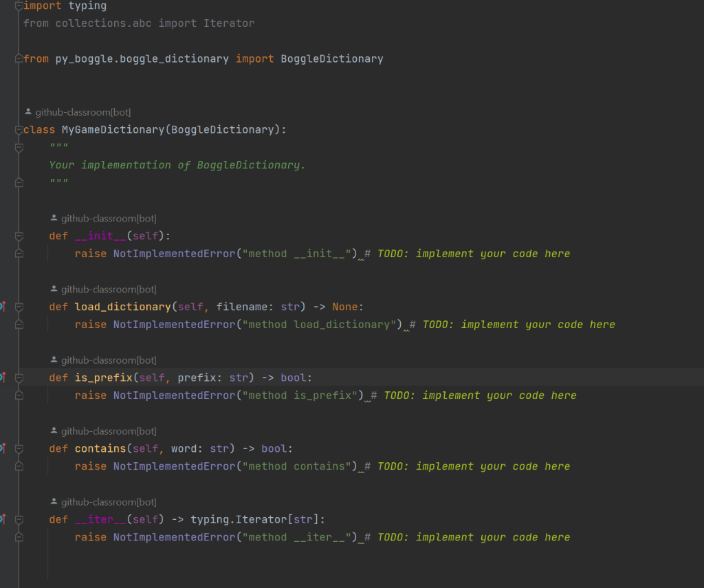Click the TODO comment on the load_dictionary raise line
Screen dimensions: 704x588
click(512, 325)
